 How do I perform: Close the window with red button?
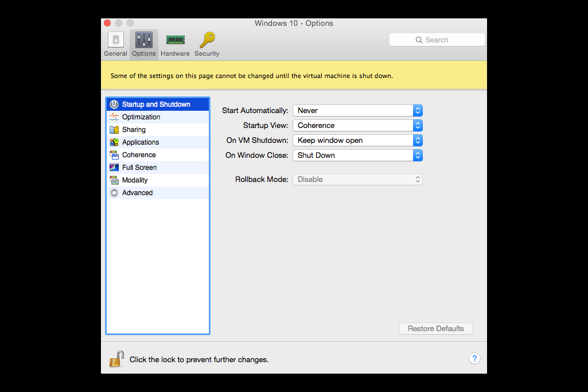[107, 24]
